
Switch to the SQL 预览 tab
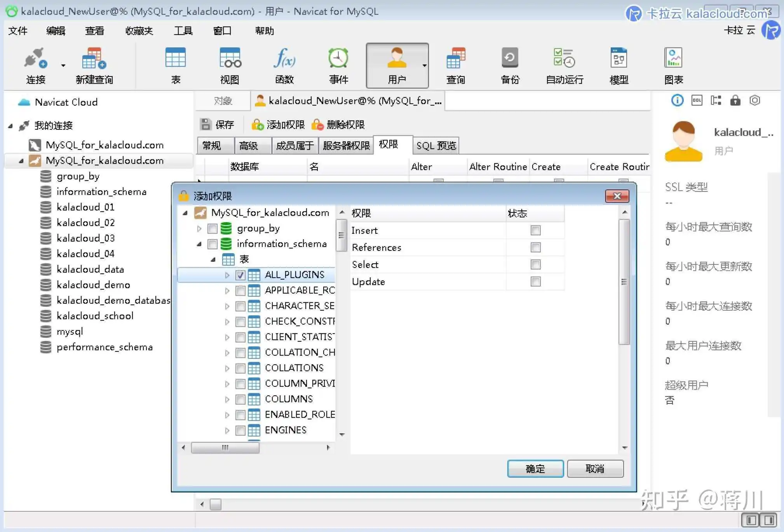pos(436,146)
